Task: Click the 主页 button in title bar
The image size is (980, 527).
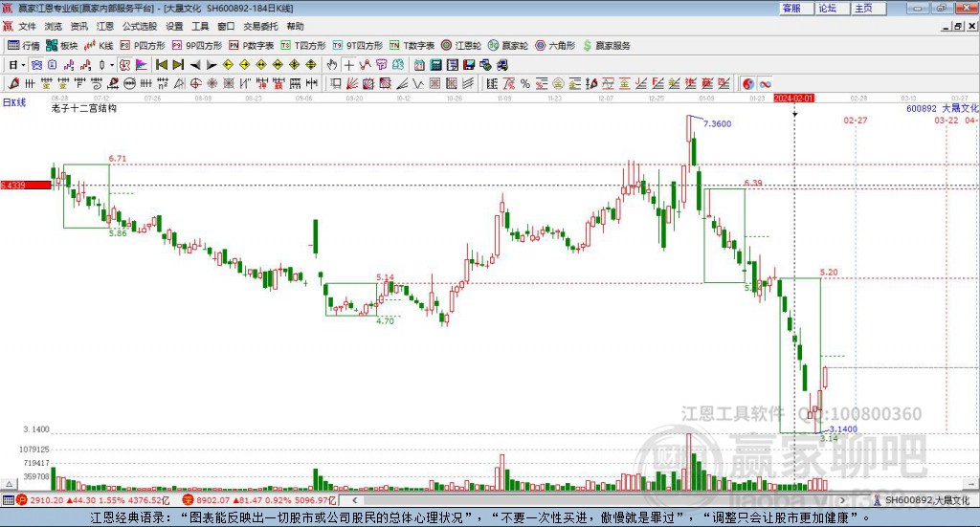Action: (869, 8)
